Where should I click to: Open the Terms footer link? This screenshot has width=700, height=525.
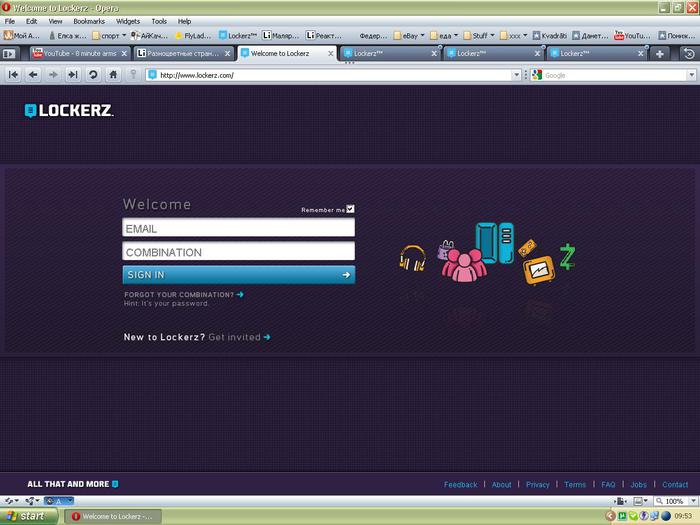[575, 484]
